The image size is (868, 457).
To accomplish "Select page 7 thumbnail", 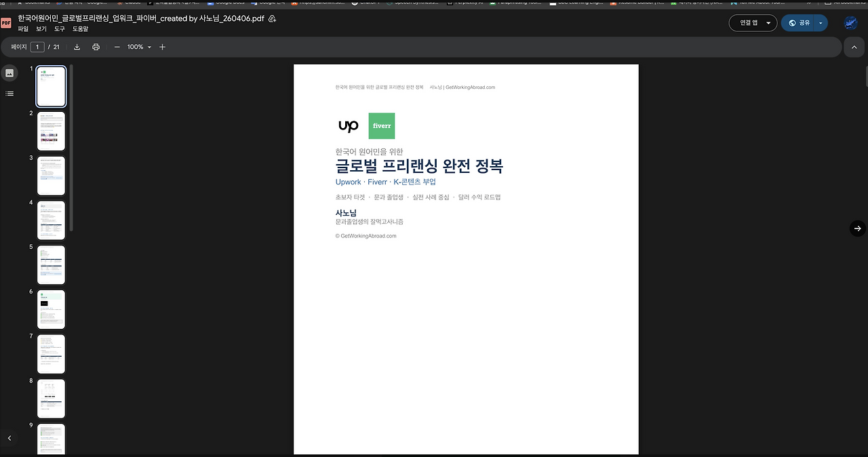I will coord(51,354).
